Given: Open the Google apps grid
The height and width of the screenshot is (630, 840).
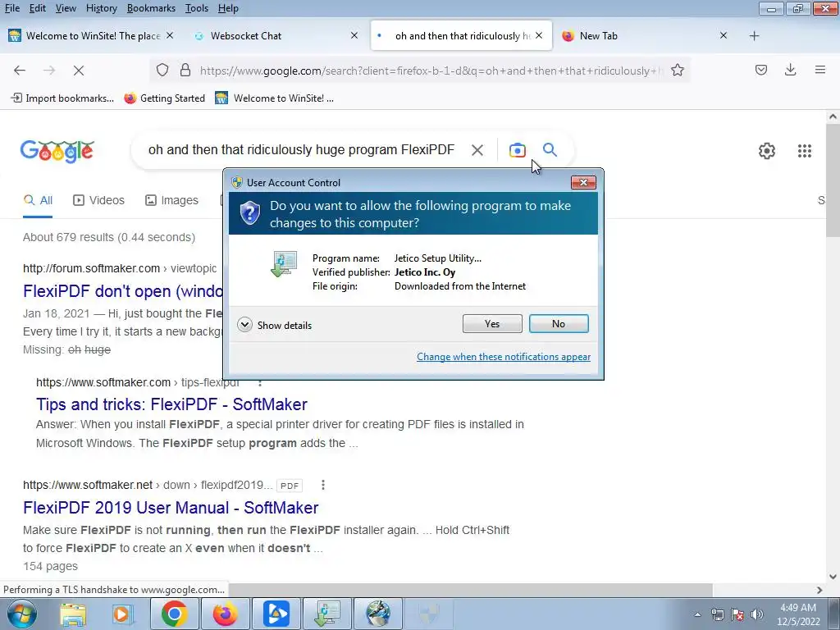Looking at the screenshot, I should tap(805, 151).
